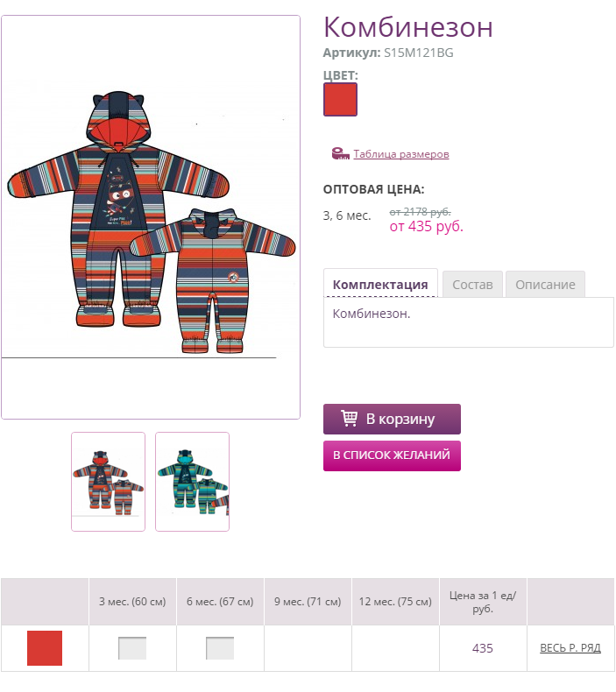Click the main product image

(x=151, y=217)
